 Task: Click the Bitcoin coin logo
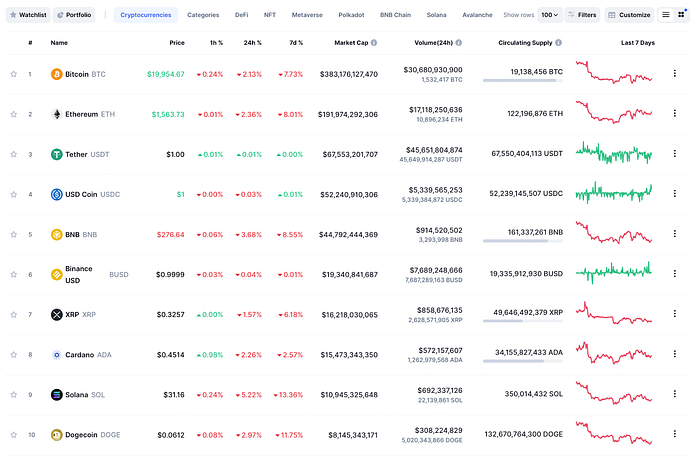coord(56,74)
